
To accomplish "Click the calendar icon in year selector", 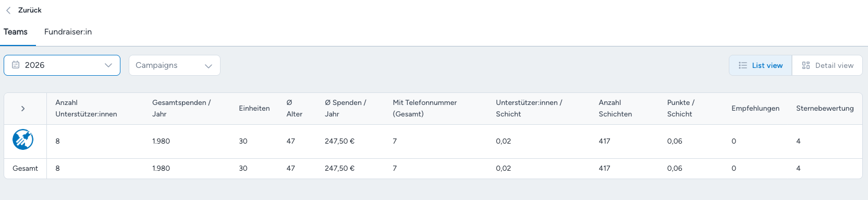I will click(16, 65).
